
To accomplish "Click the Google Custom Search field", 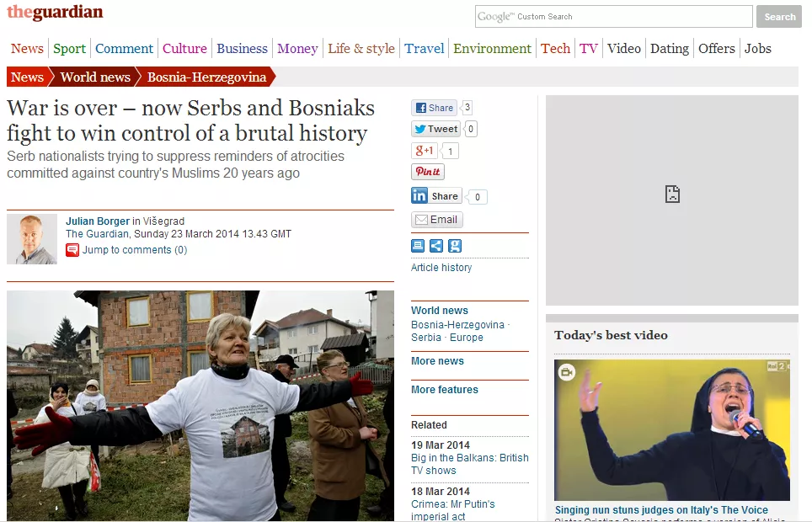I will coord(614,17).
